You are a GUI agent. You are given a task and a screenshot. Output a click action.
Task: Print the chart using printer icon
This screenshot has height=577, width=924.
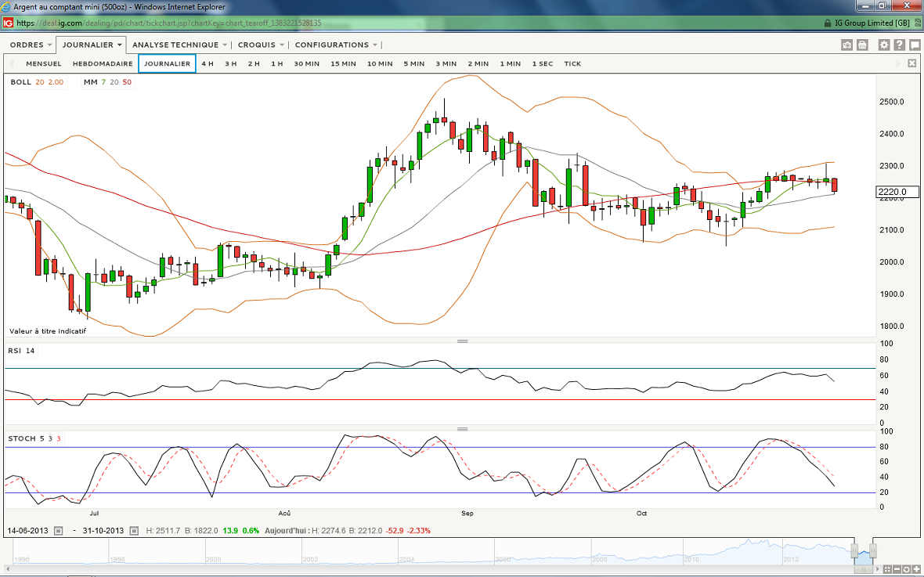(x=862, y=45)
